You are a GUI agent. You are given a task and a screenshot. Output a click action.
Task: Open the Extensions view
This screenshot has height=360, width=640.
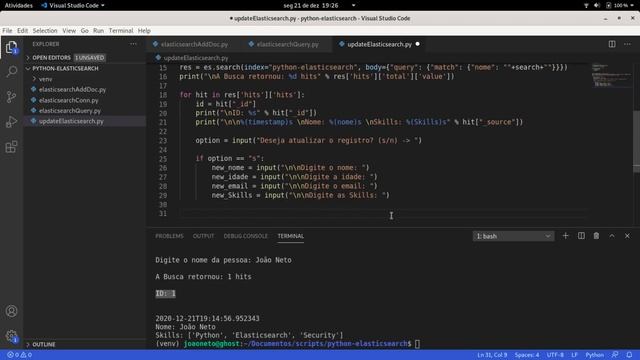pos(11,147)
